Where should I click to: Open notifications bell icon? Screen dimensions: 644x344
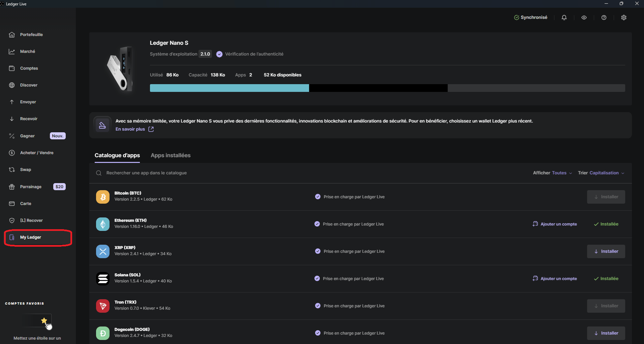pyautogui.click(x=564, y=18)
